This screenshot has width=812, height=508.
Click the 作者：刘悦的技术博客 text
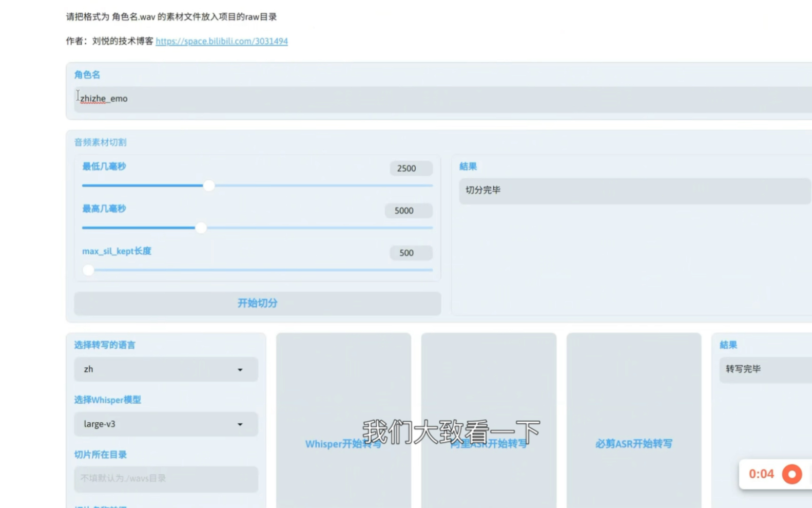pos(110,41)
